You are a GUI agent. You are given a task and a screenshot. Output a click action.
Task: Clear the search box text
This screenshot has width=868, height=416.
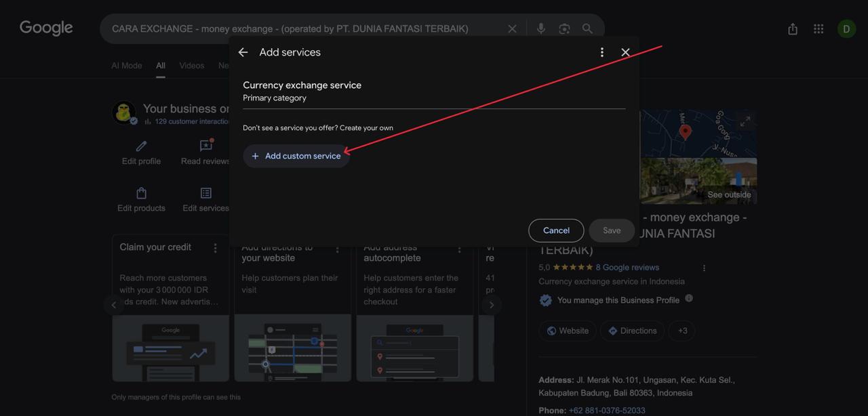click(512, 28)
